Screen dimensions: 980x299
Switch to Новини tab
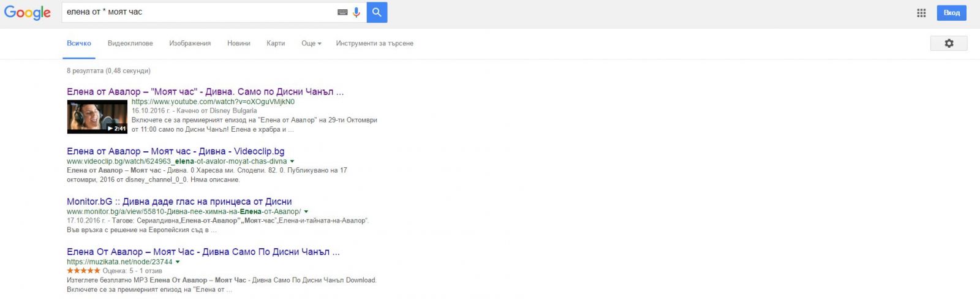[239, 44]
